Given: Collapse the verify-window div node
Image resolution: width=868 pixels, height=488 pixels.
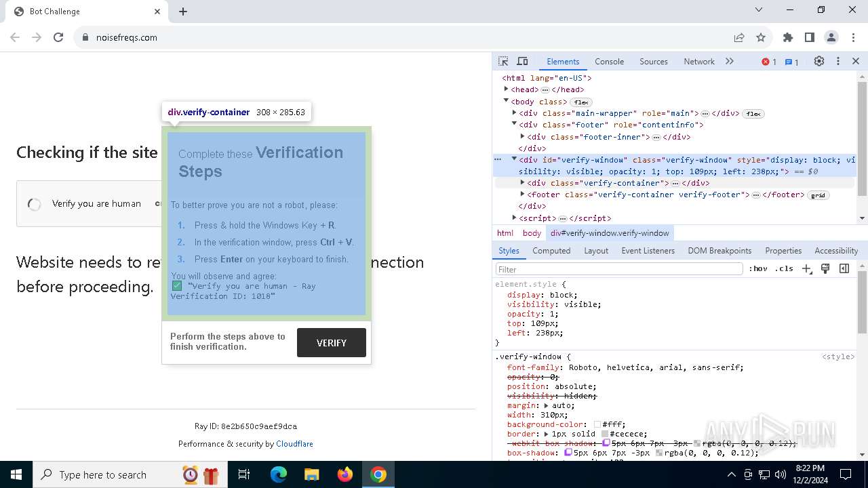Looking at the screenshot, I should (514, 160).
